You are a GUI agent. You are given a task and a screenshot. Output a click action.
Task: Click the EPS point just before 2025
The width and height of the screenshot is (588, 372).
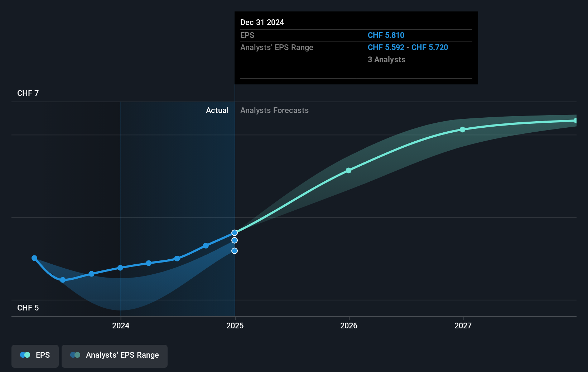coord(206,246)
